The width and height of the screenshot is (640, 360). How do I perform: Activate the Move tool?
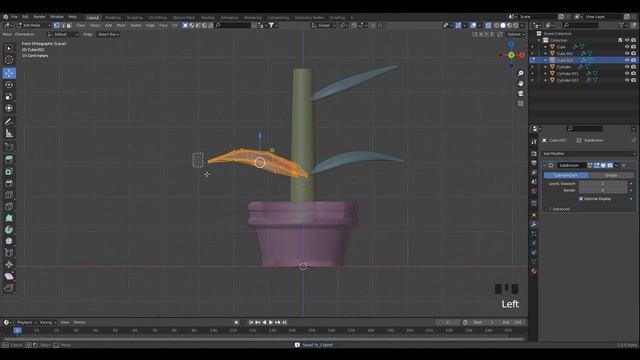click(9, 73)
